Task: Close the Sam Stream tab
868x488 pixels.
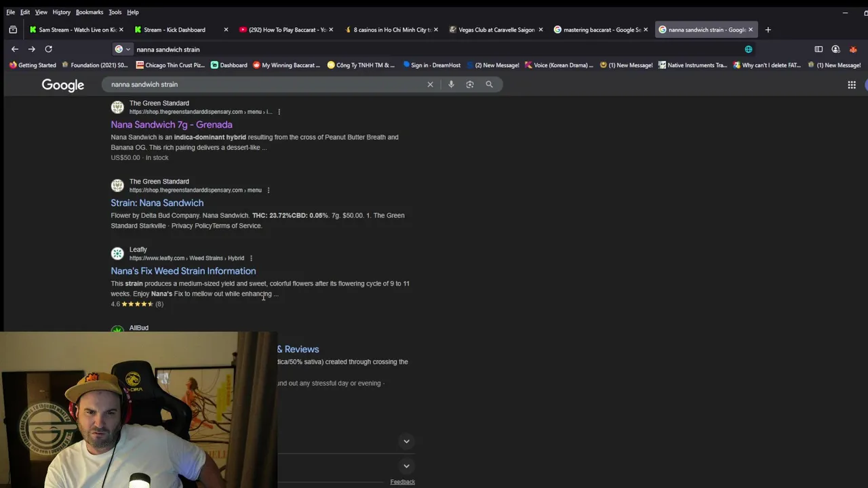Action: click(x=123, y=30)
